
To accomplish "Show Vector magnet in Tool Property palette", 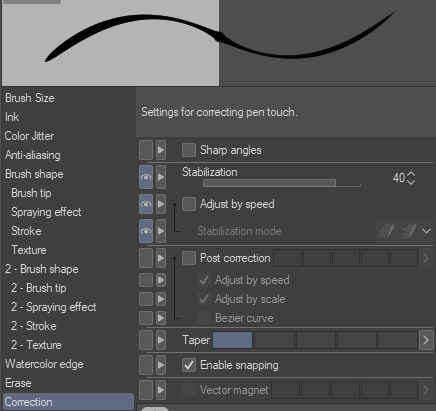I will (146, 390).
